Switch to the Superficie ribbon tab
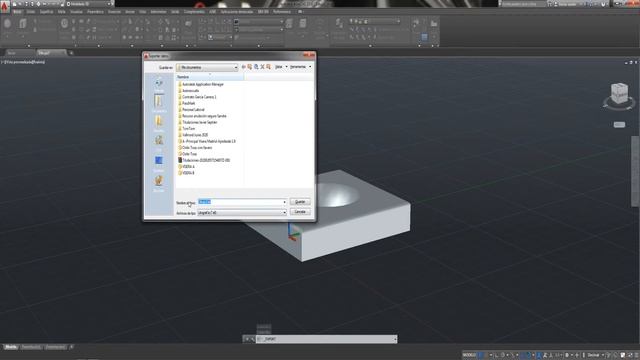 click(x=46, y=12)
